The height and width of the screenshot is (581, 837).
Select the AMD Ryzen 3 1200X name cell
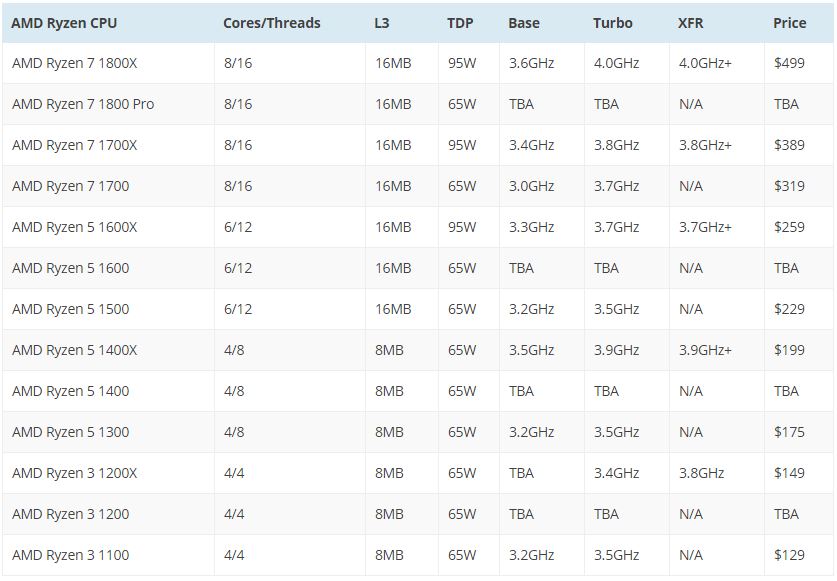tap(74, 473)
